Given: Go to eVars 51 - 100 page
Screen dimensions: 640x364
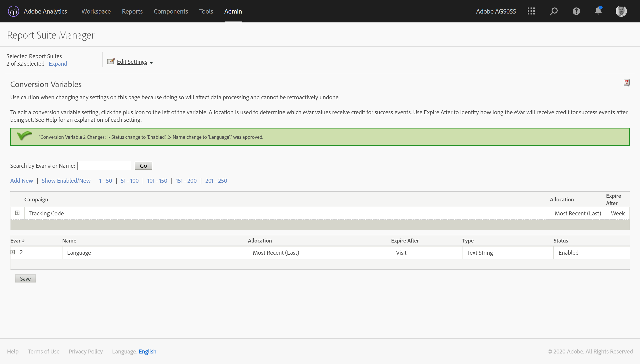Looking at the screenshot, I should 129,181.
